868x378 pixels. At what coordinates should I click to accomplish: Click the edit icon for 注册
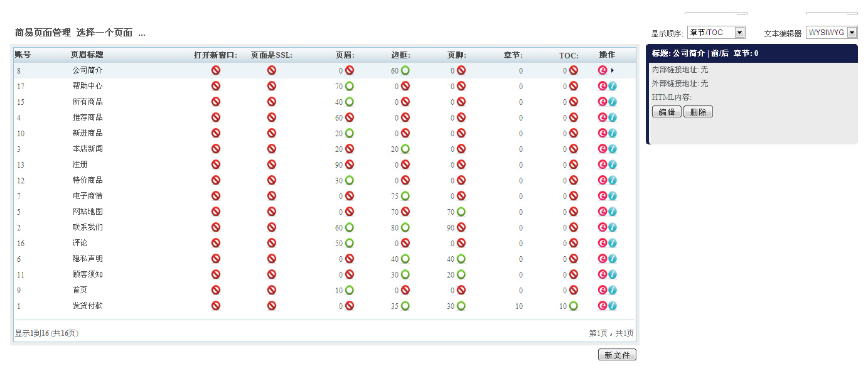pyautogui.click(x=603, y=165)
